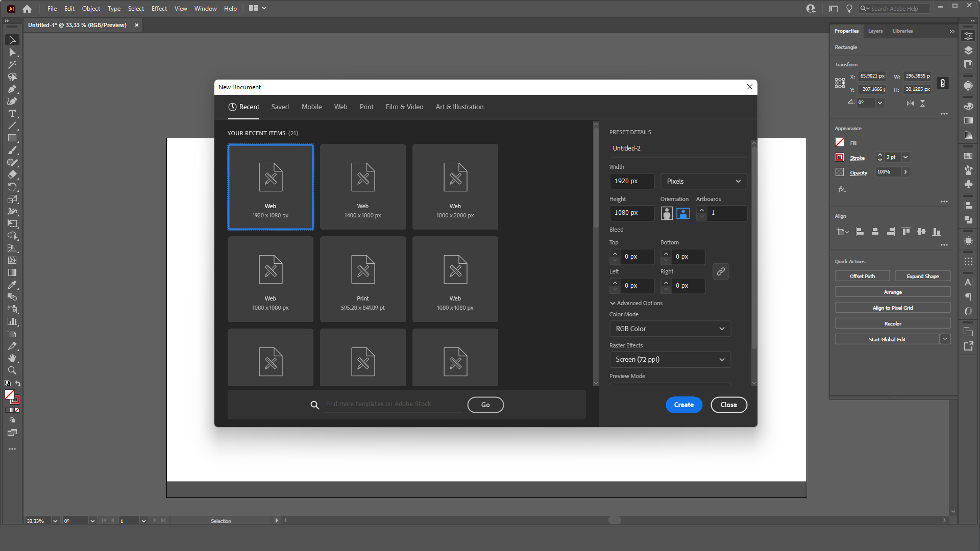The height and width of the screenshot is (551, 980).
Task: Click the Stroke color swatch in Appearance
Action: 840,157
